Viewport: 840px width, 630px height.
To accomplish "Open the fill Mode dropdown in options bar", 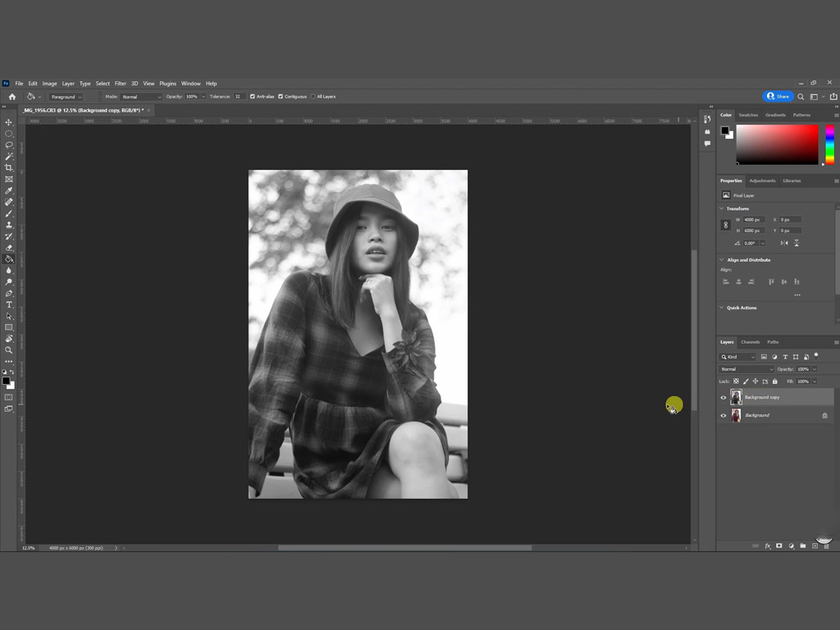I will point(141,97).
